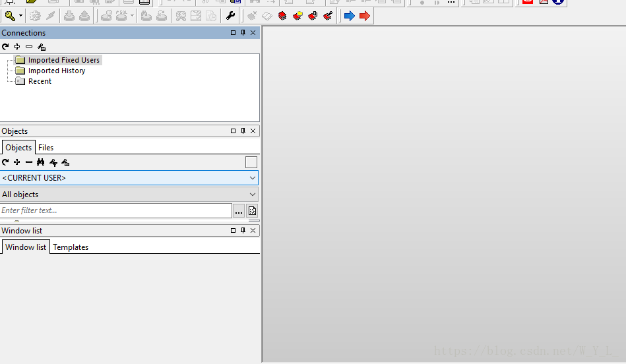Click the Break lightning bolt icon
This screenshot has width=626, height=364.
pos(50,16)
